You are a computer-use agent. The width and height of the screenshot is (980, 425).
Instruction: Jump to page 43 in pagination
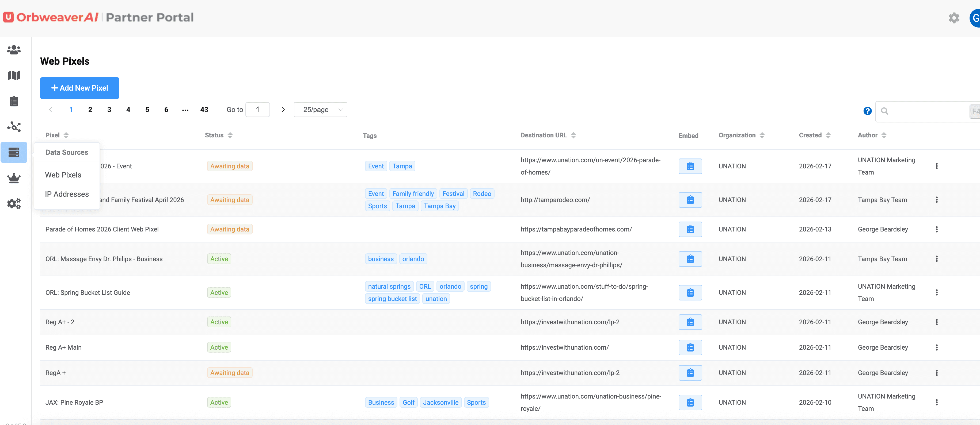pos(204,110)
